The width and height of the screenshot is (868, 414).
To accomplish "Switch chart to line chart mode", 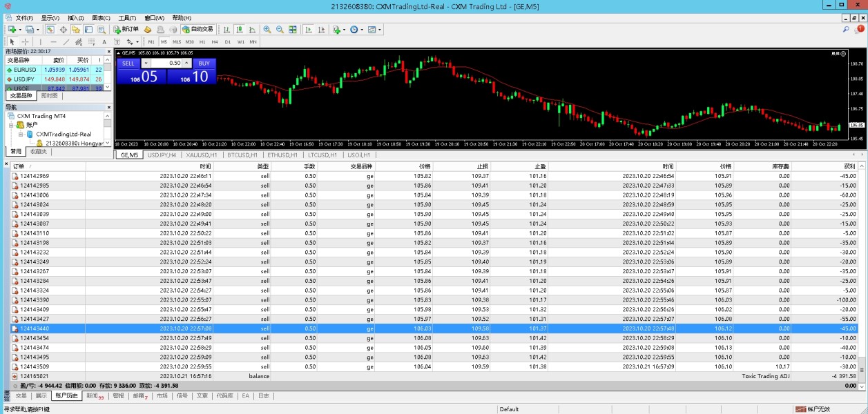I will point(251,30).
